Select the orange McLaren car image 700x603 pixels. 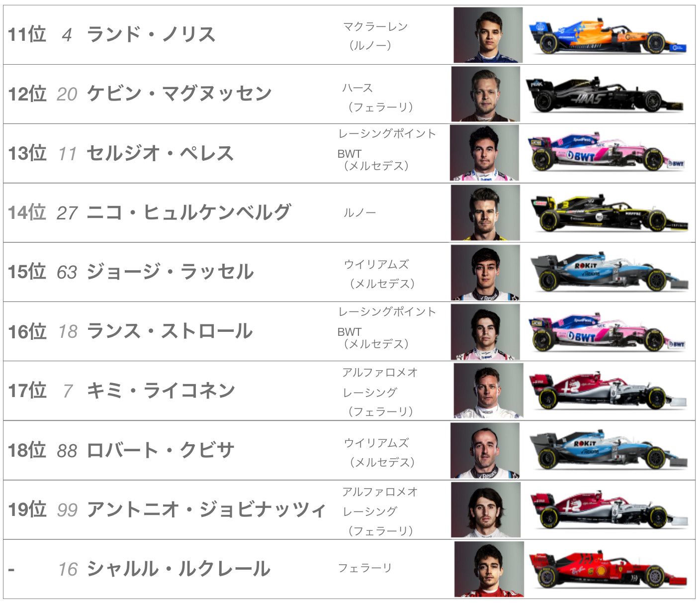(608, 36)
